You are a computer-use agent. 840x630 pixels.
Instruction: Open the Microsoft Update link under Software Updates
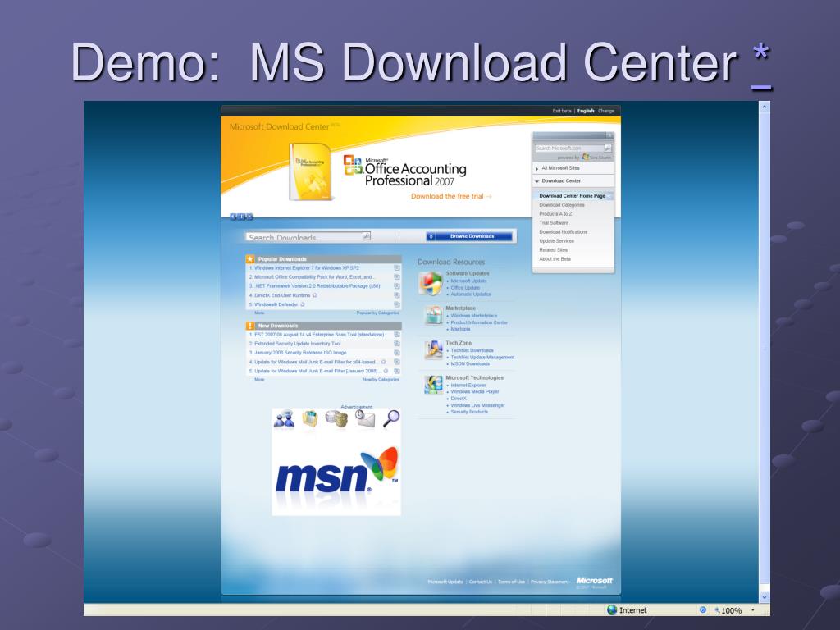468,281
